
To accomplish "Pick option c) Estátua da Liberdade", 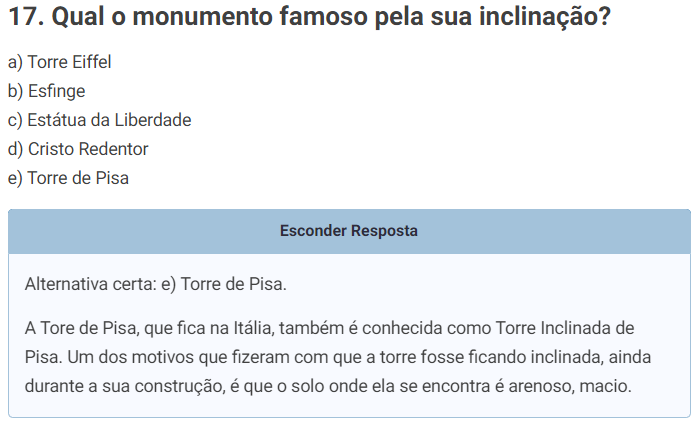I will point(99,120).
